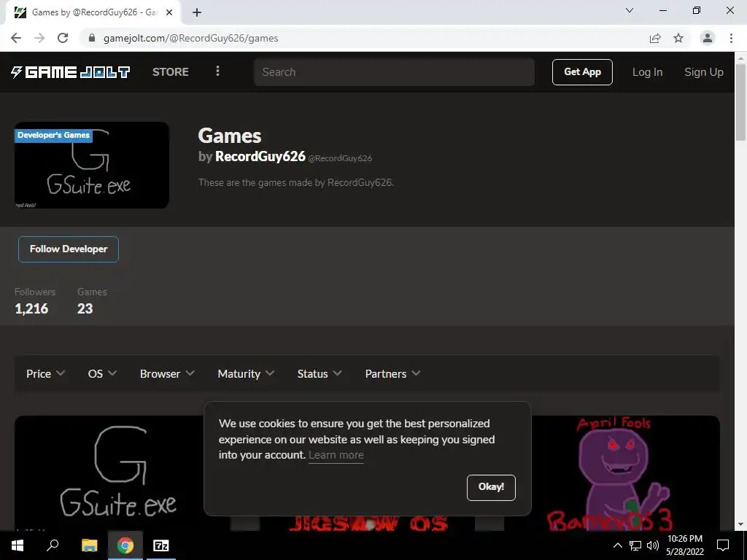The width and height of the screenshot is (747, 560).
Task: Reload the page with the refresh icon
Action: 63,38
